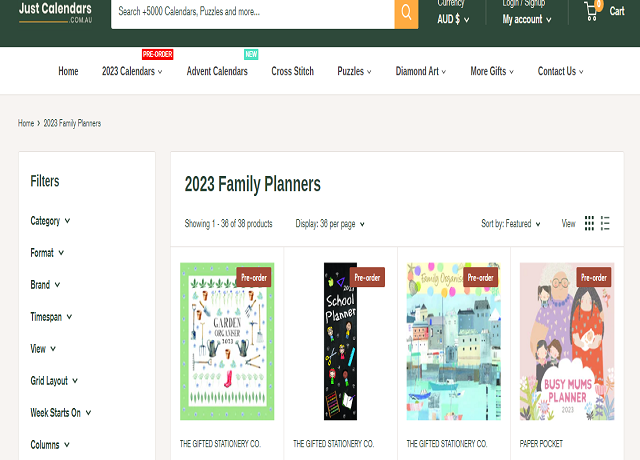Image resolution: width=640 pixels, height=460 pixels.
Task: Expand the Timespan filter
Action: tap(51, 317)
